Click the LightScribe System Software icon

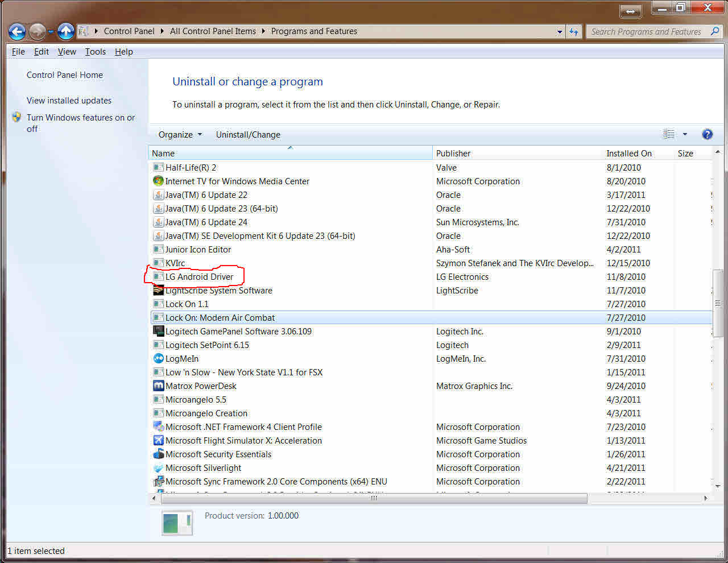coord(158,291)
